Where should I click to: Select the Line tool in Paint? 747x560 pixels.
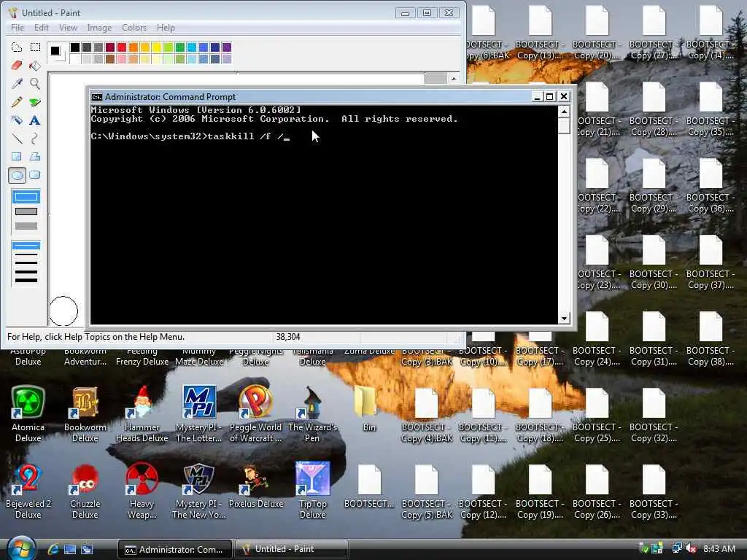[17, 139]
